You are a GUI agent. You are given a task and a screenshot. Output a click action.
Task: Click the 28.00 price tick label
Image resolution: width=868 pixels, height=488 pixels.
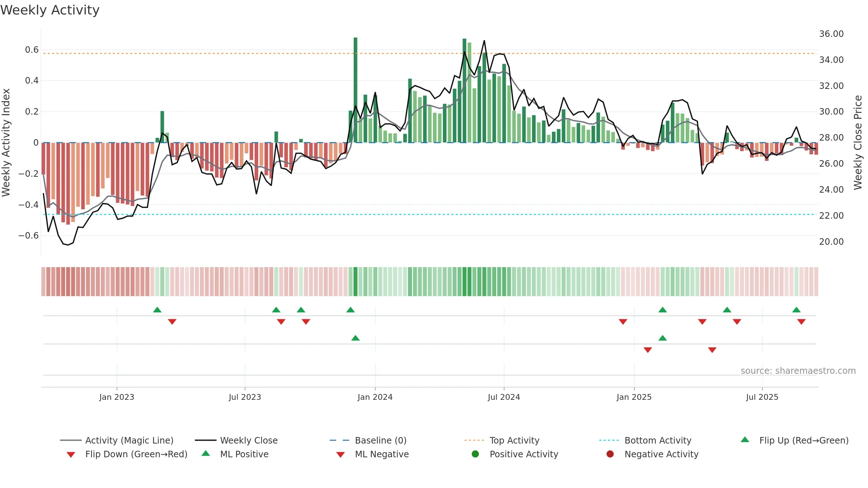831,138
